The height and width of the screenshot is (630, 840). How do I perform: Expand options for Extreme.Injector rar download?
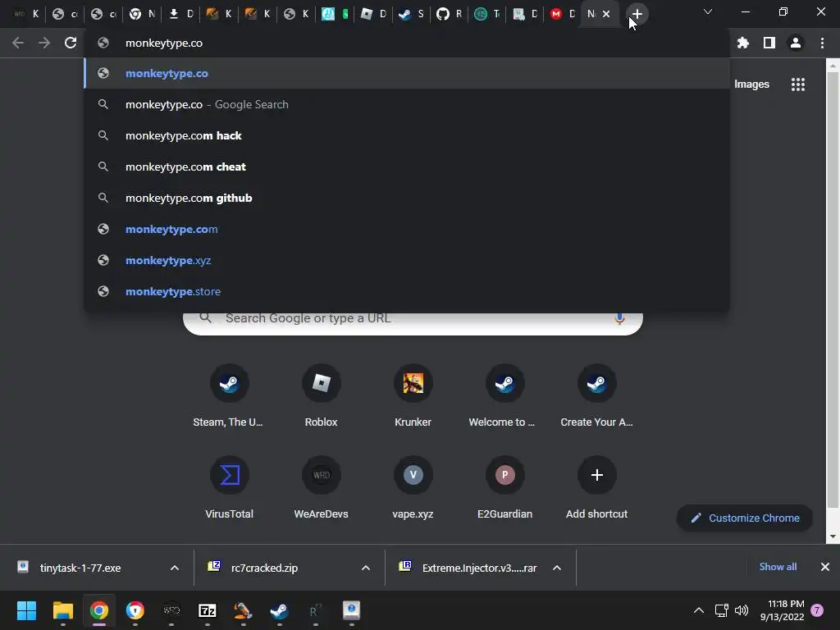(x=557, y=568)
